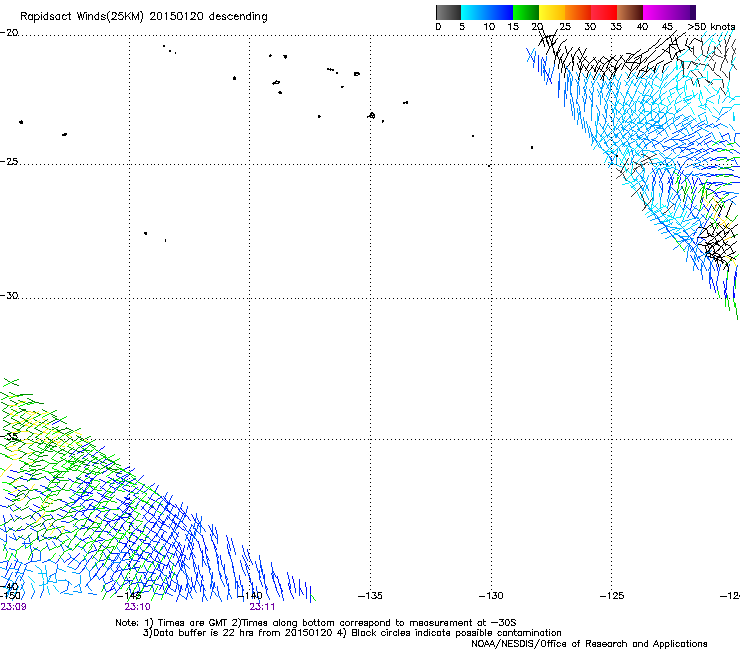740x650 pixels.
Task: Click the brown 35-40 knots color swatch
Action: (x=630, y=12)
